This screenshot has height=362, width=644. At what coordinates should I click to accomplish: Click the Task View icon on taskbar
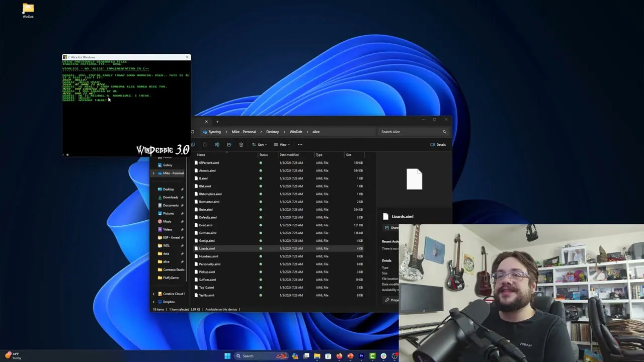306,356
